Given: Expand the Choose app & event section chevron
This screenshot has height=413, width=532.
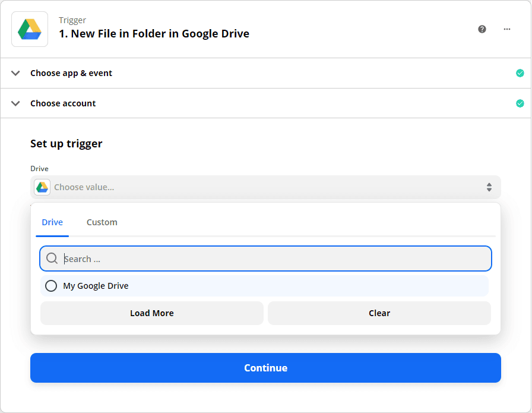Looking at the screenshot, I should 15,72.
